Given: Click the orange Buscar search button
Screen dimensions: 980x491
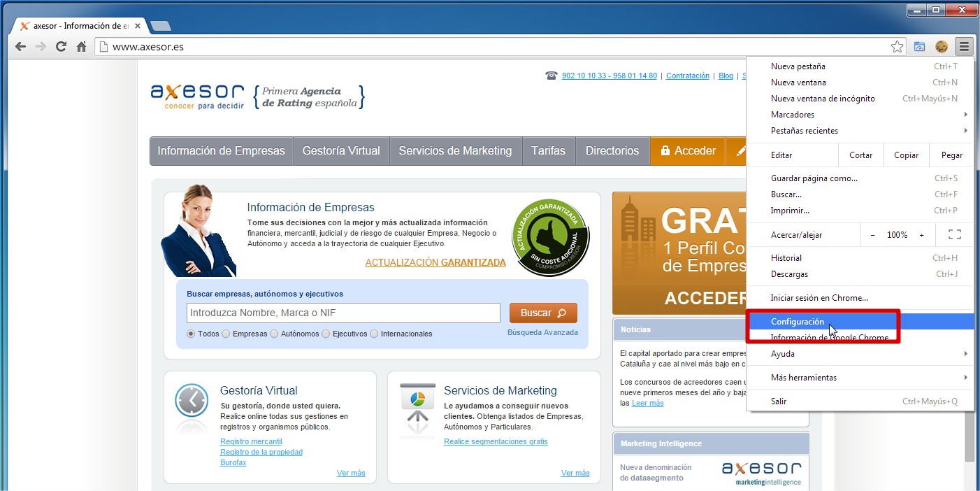Looking at the screenshot, I should 543,313.
